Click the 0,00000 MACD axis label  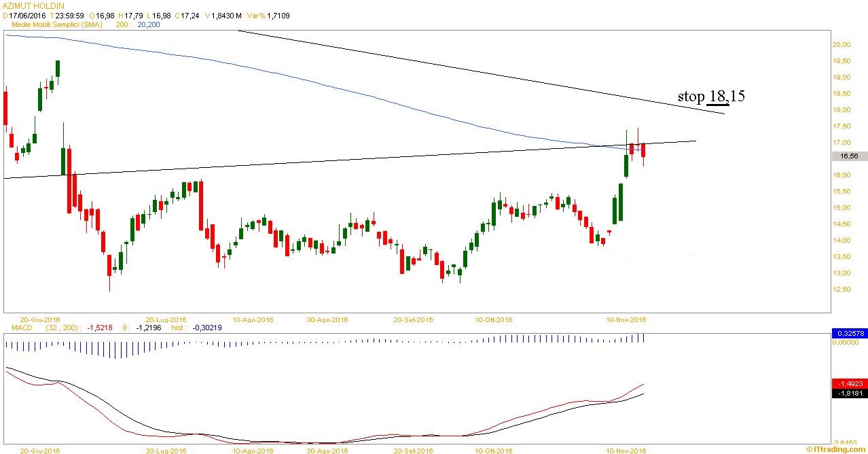(846, 343)
